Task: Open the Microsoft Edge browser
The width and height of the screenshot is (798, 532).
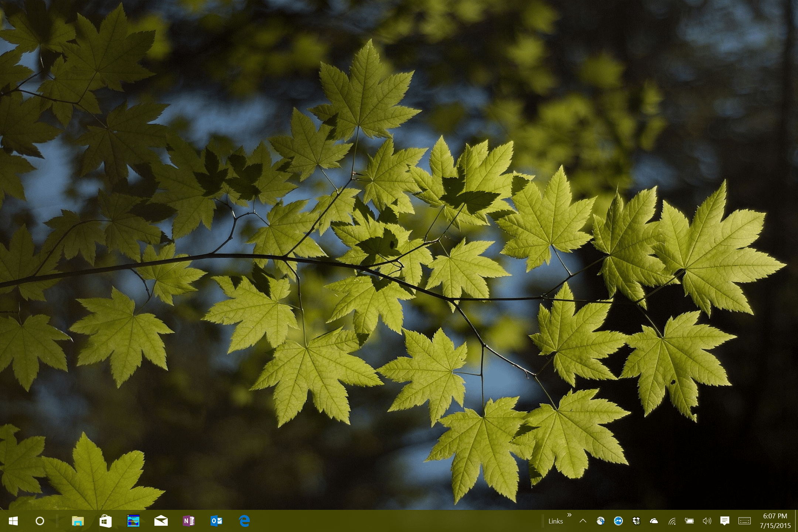Action: point(244,521)
